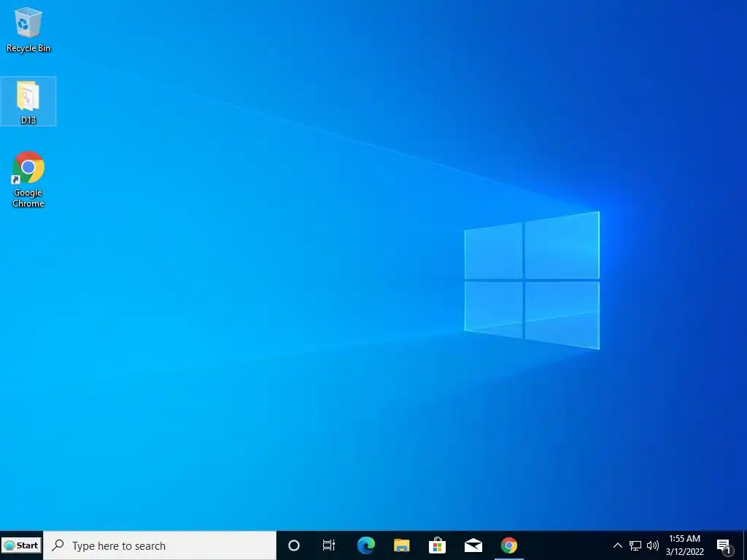Open File Explorer from taskbar
This screenshot has height=560, width=747.
pos(402,545)
